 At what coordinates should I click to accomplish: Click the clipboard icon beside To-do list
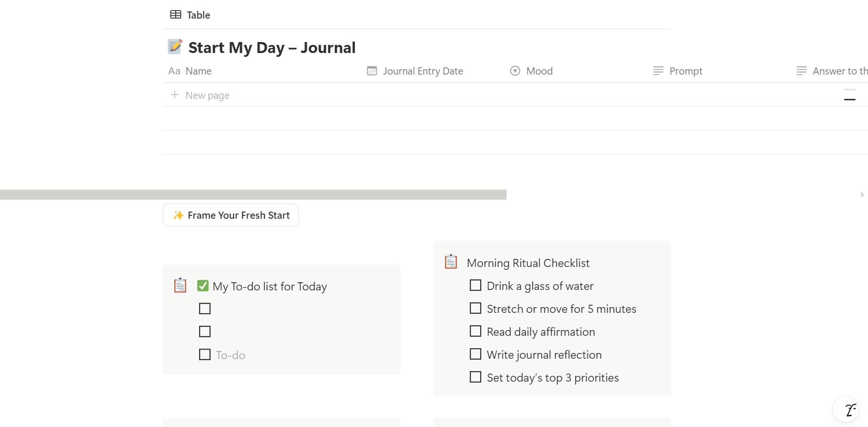[x=180, y=286]
